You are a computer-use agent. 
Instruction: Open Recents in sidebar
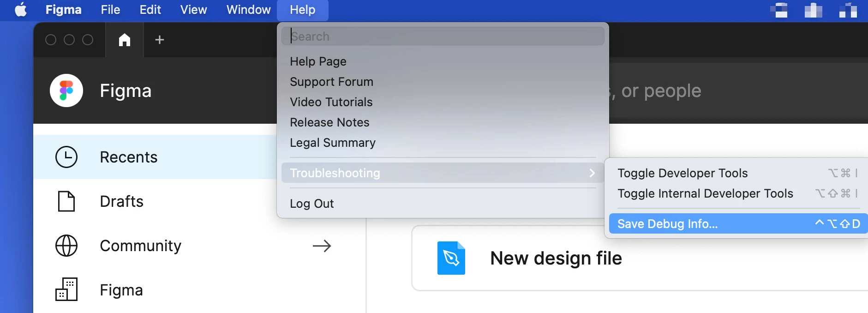pyautogui.click(x=155, y=157)
